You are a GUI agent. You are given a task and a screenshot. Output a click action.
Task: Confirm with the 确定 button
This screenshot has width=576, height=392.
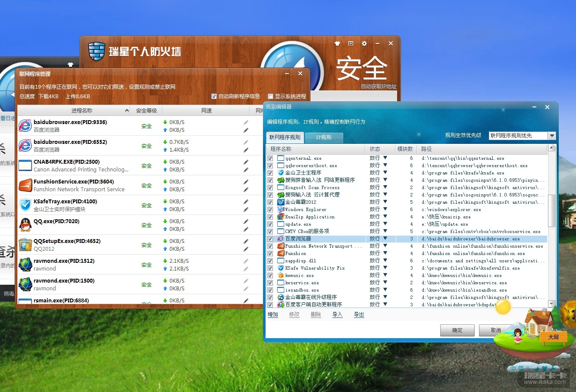pos(457,330)
